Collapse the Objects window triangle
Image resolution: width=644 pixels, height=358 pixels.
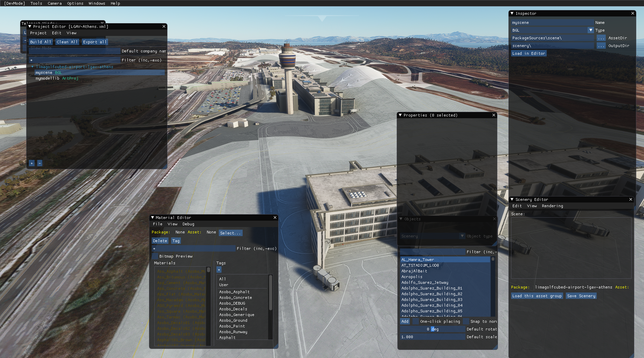tap(401, 219)
